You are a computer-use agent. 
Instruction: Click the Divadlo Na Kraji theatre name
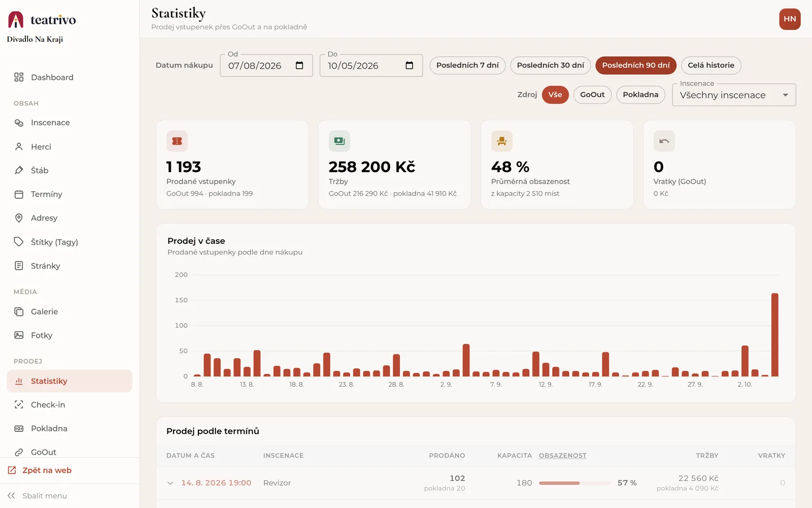point(35,39)
